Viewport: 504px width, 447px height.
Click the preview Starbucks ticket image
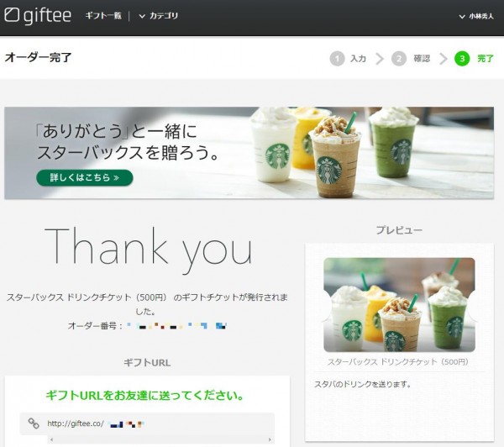pyautogui.click(x=400, y=304)
